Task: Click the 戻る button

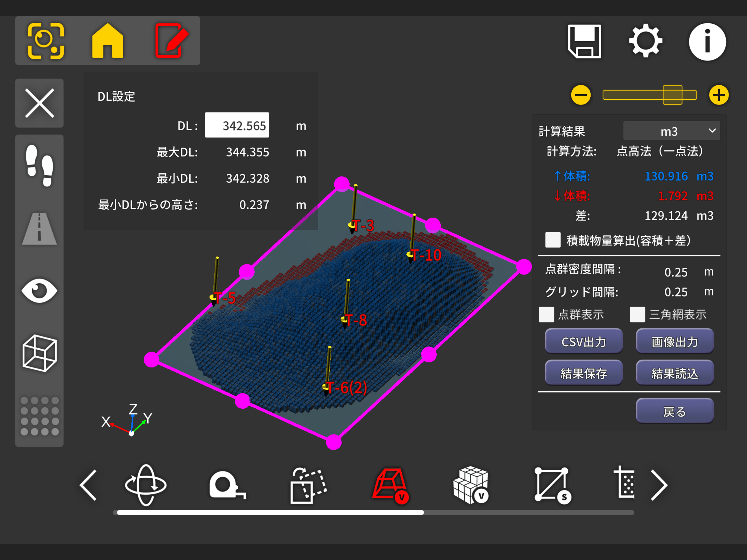Action: [x=675, y=411]
